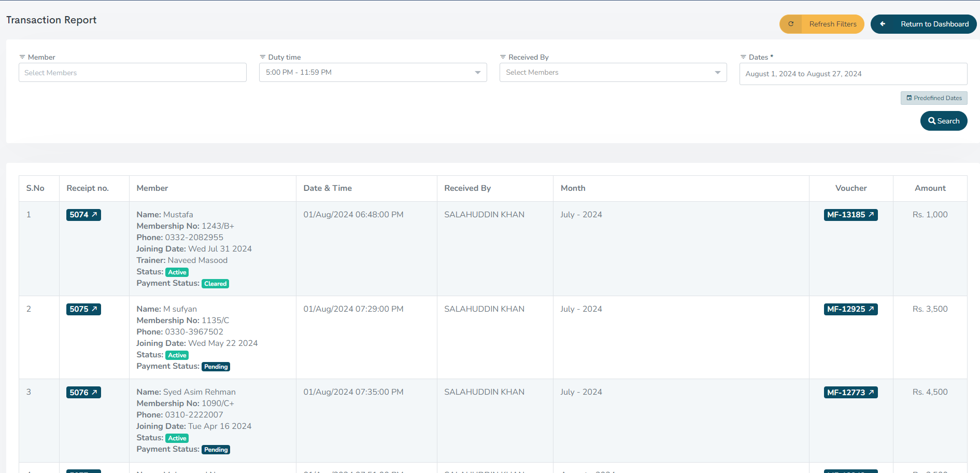Viewport: 980px width, 473px height.
Task: Click the back arrow icon on Return to Dashboard
Action: [883, 24]
